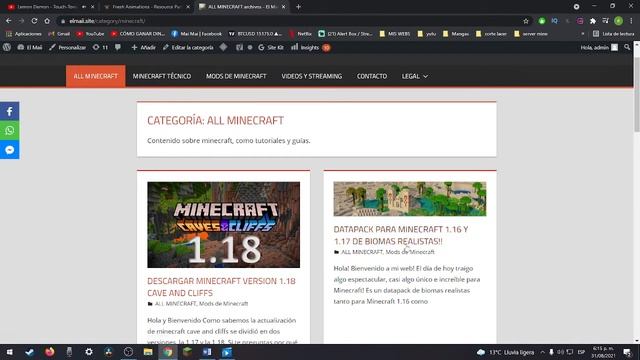The height and width of the screenshot is (360, 640).
Task: Open File Explorer from taskbar
Action: tap(148, 352)
